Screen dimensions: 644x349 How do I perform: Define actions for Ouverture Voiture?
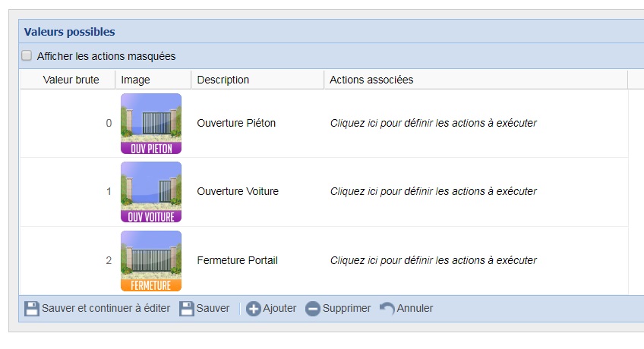[433, 191]
